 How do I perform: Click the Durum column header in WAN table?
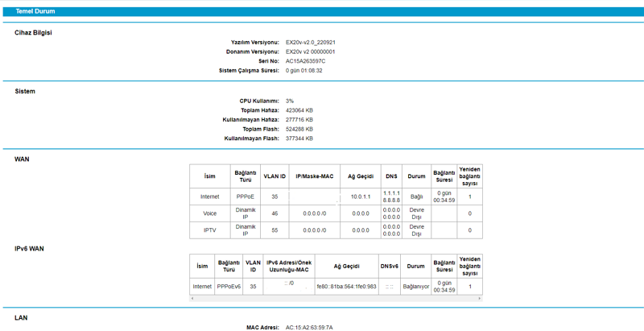(x=416, y=176)
